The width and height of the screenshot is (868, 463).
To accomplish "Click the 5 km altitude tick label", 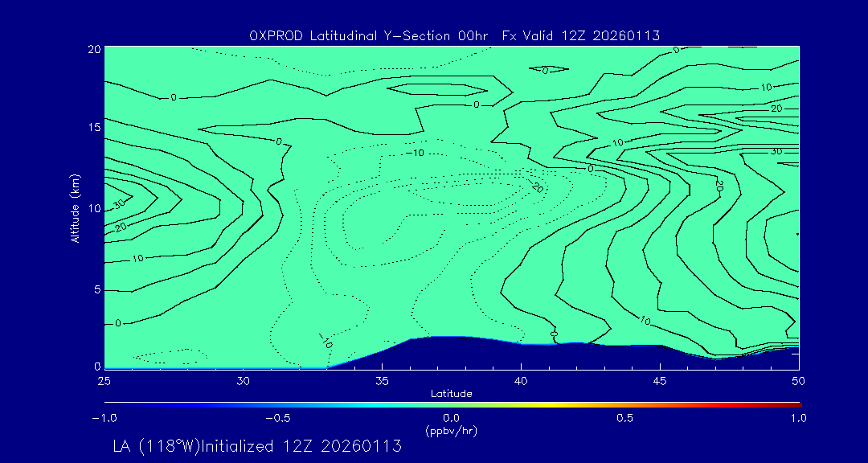I will point(96,289).
